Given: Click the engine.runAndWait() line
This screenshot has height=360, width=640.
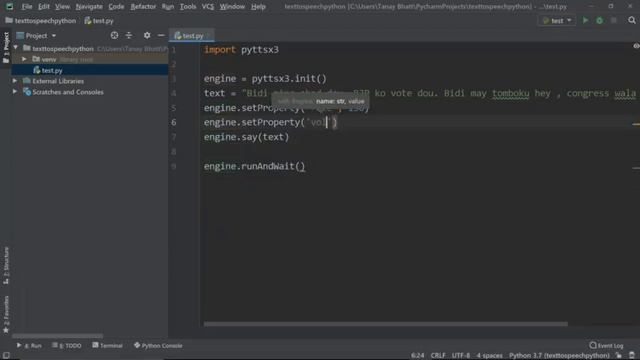Looking at the screenshot, I should [x=254, y=167].
